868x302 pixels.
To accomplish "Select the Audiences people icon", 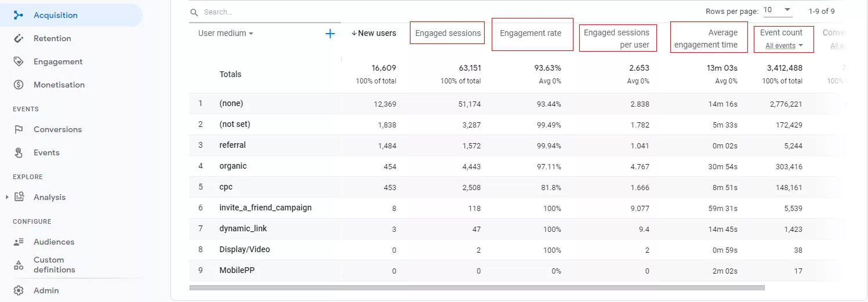I will point(19,242).
